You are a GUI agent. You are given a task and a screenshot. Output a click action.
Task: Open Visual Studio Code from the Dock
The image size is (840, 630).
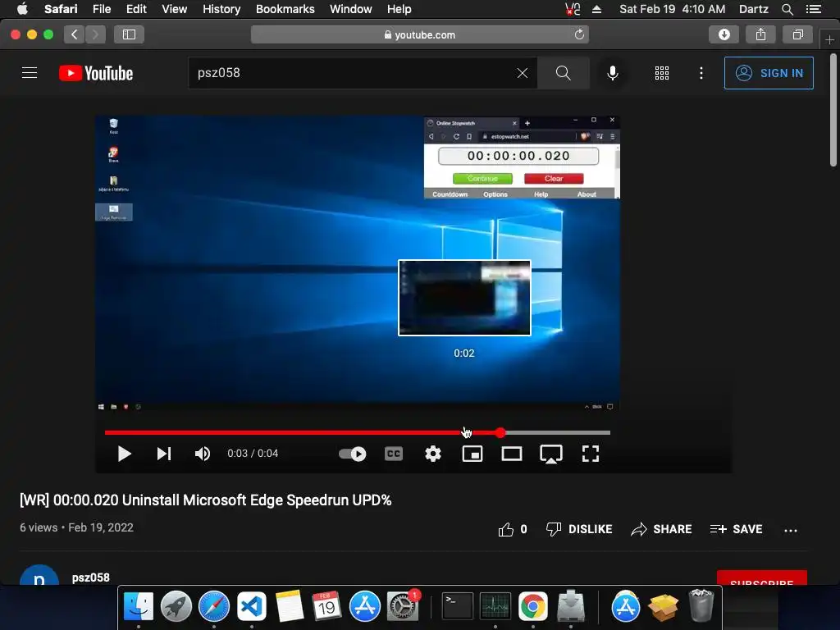point(251,606)
